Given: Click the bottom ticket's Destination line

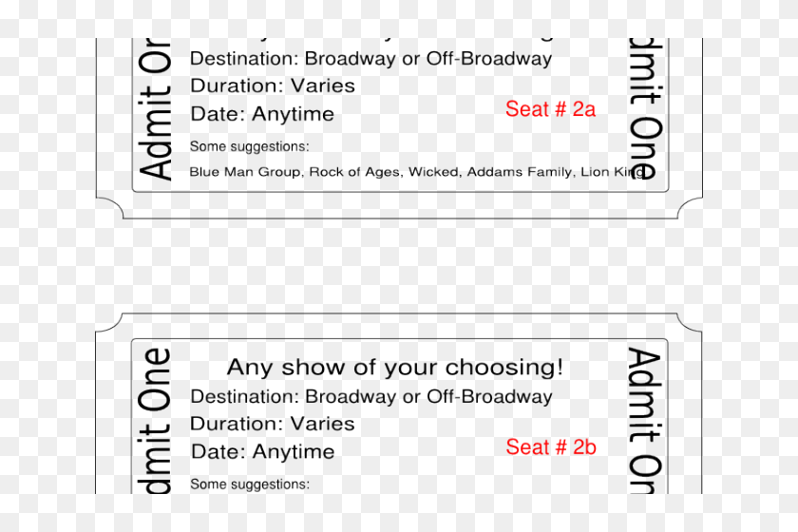Looking at the screenshot, I should (x=371, y=396).
